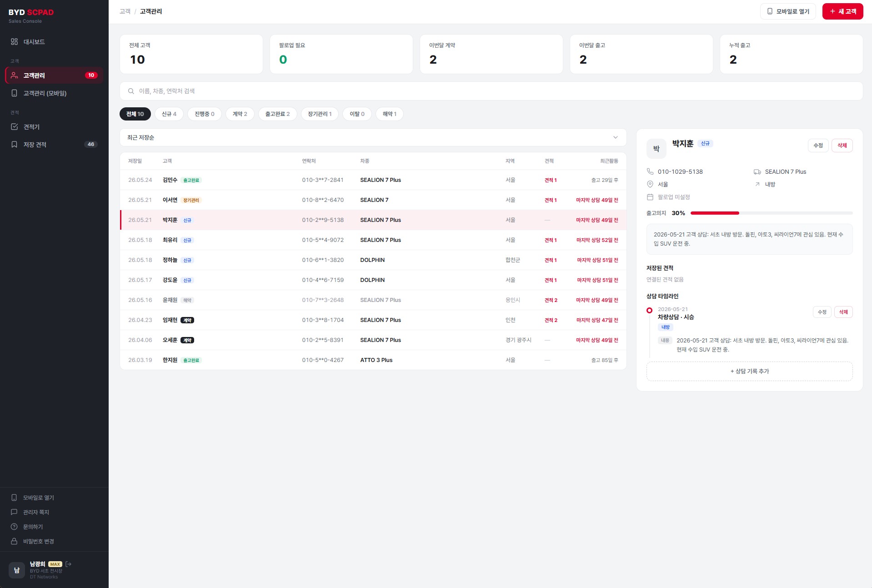Select the 출고완료 2 filter tab
Image resolution: width=872 pixels, height=588 pixels.
(277, 114)
